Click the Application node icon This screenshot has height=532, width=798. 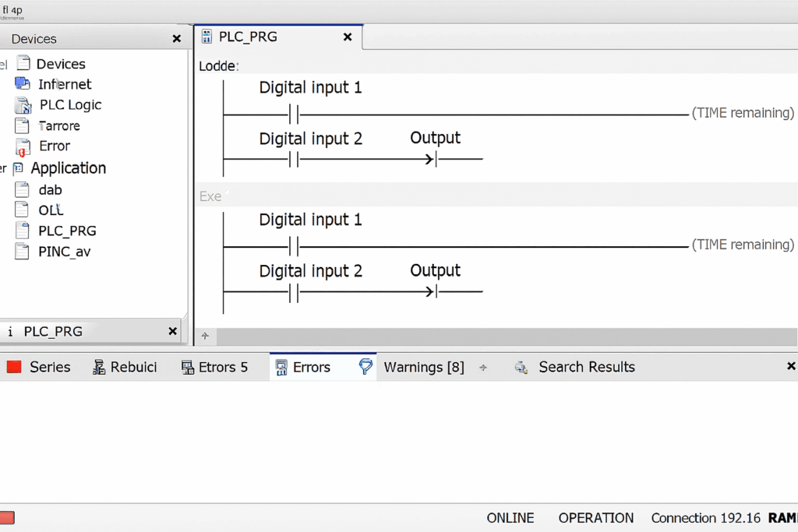coord(19,167)
